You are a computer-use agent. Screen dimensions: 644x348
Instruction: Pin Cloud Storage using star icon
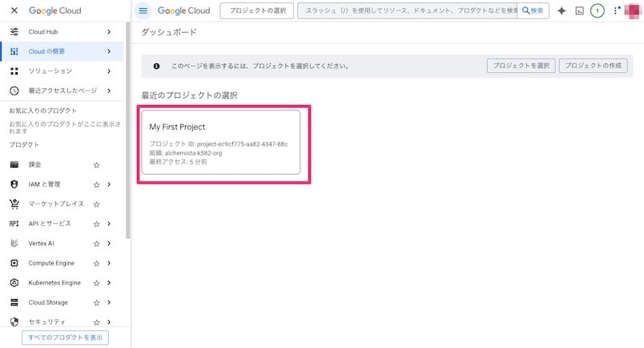[97, 303]
